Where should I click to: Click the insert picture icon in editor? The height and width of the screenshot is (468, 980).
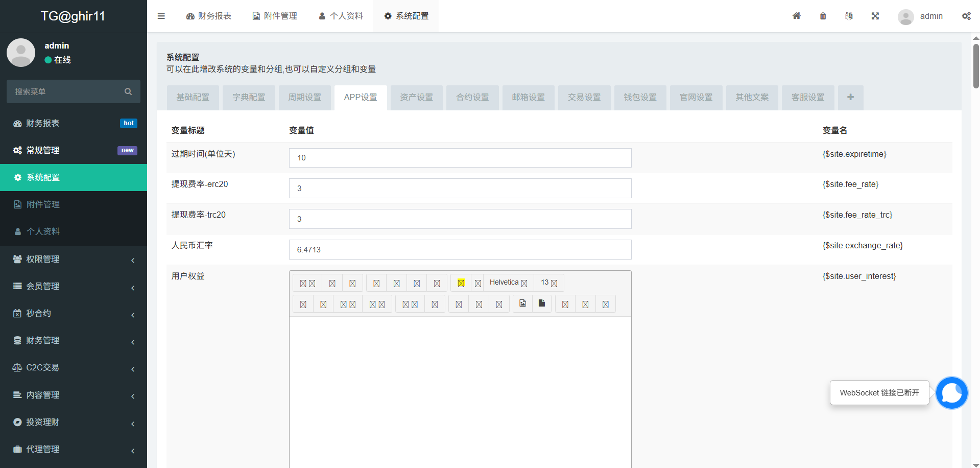(x=522, y=303)
